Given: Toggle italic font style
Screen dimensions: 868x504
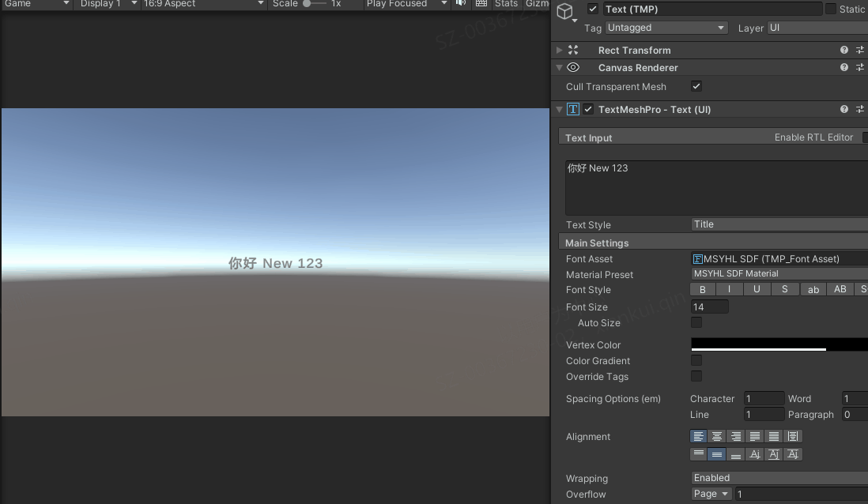Looking at the screenshot, I should [x=729, y=289].
